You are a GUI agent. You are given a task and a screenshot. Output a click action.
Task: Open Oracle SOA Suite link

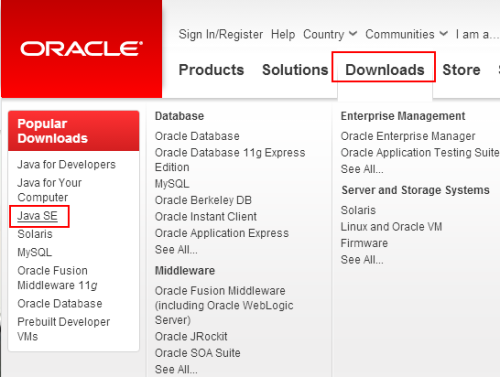[198, 353]
